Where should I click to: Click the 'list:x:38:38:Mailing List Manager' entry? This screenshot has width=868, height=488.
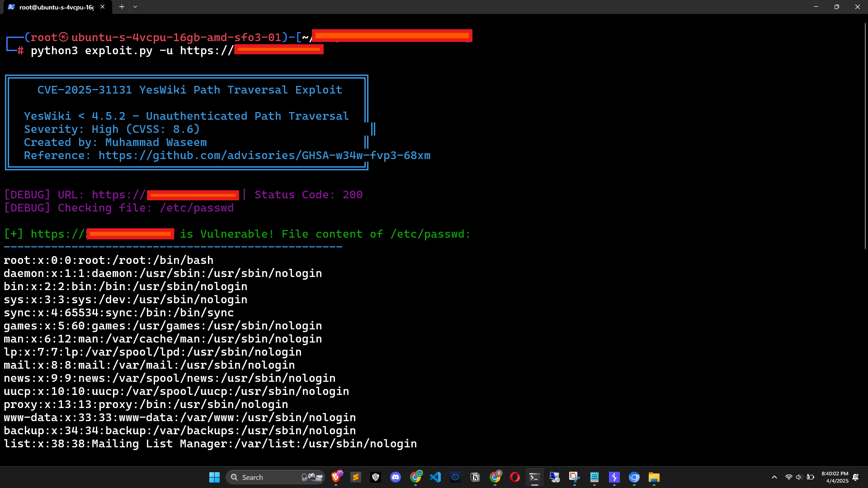[x=210, y=444]
